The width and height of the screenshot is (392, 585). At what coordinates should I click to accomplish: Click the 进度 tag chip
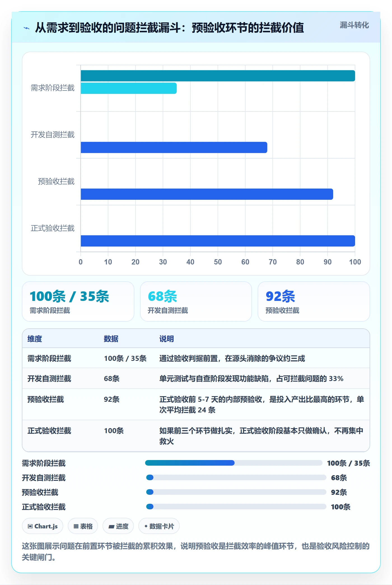(x=118, y=526)
